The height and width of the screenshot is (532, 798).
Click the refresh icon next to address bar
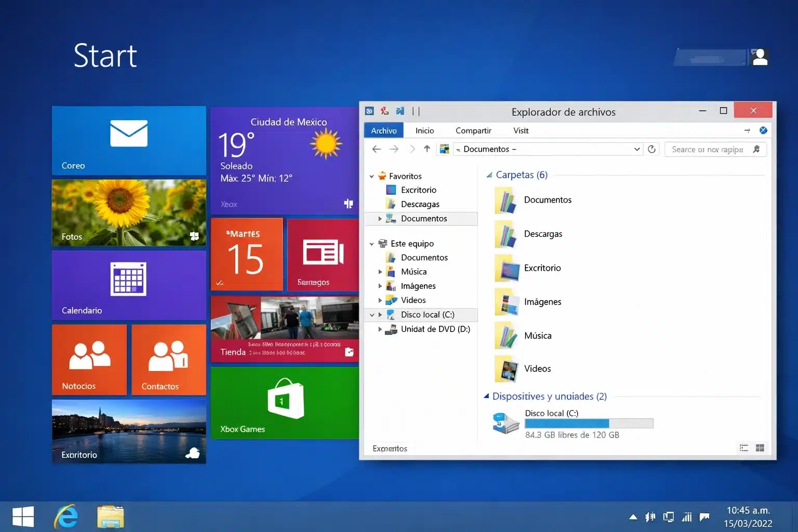(652, 149)
